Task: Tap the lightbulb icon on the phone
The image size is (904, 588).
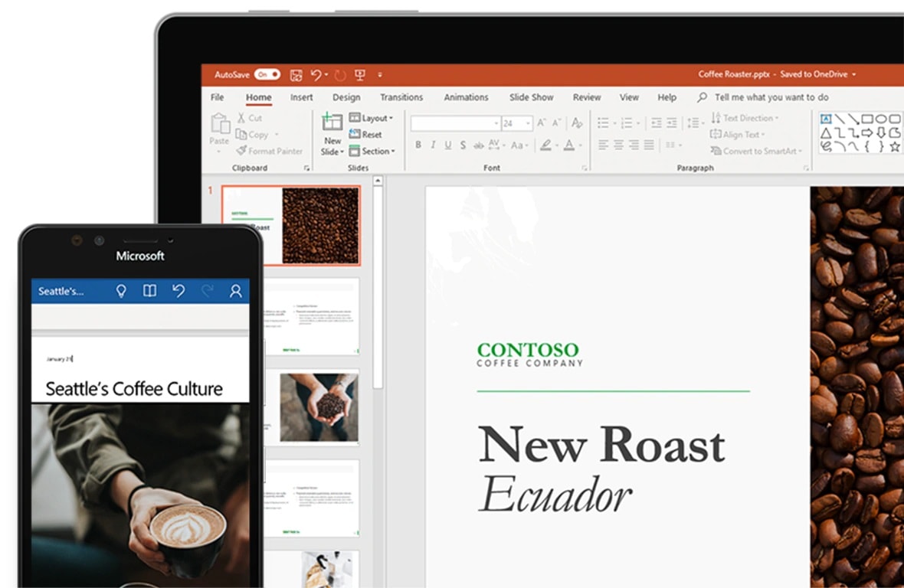Action: click(x=121, y=291)
